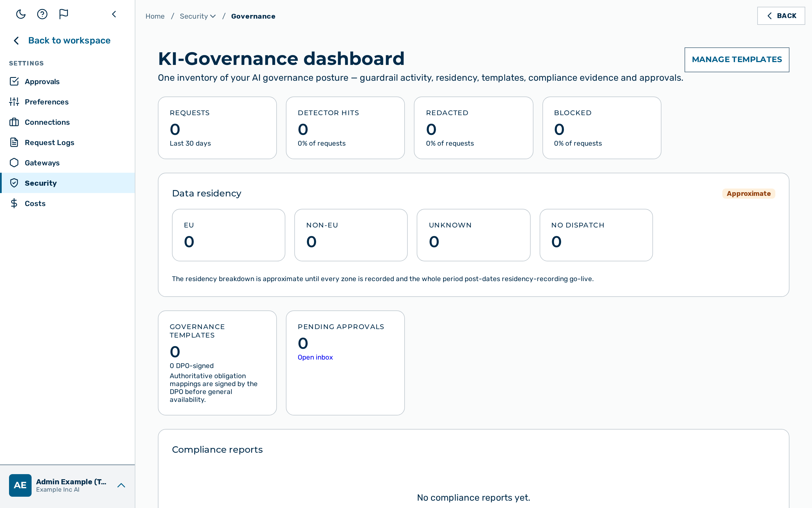812x508 pixels.
Task: Click the Connections briefcase icon
Action: tap(14, 122)
